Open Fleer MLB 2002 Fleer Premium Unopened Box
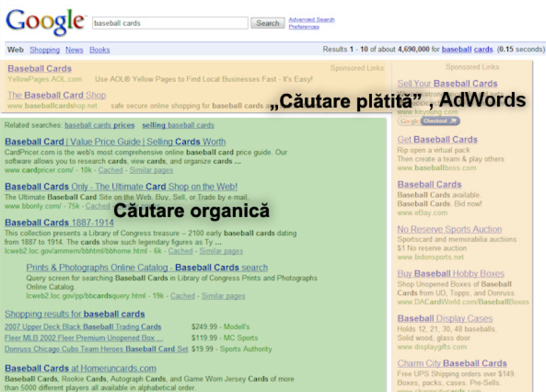The height and width of the screenshot is (392, 546). 84,337
